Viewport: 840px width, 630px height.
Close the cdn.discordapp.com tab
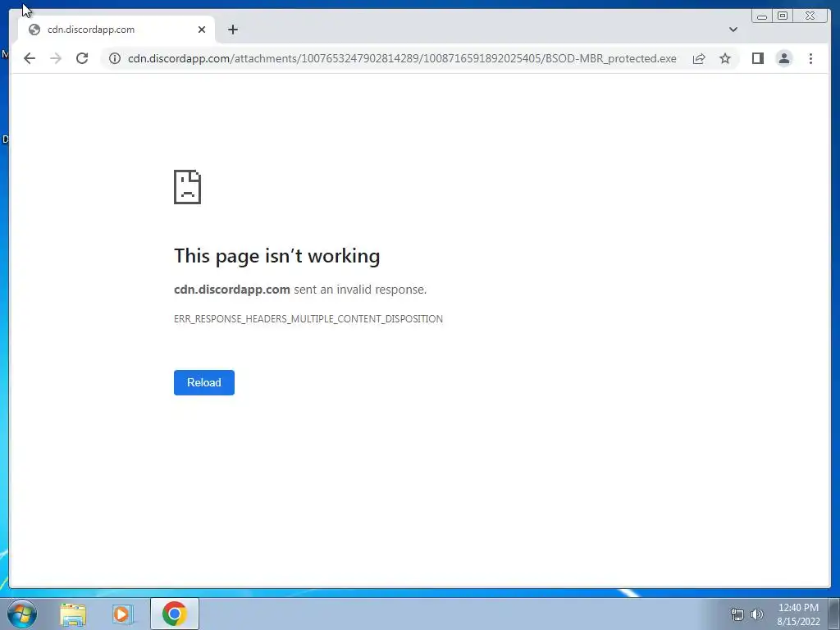tap(202, 30)
